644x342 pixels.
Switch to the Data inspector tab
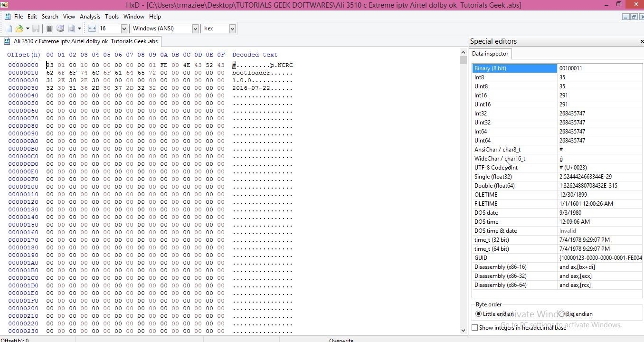click(490, 54)
